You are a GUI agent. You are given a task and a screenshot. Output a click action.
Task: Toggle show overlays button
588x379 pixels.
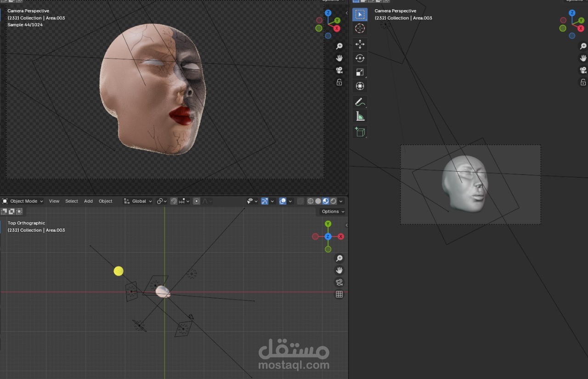tap(283, 201)
